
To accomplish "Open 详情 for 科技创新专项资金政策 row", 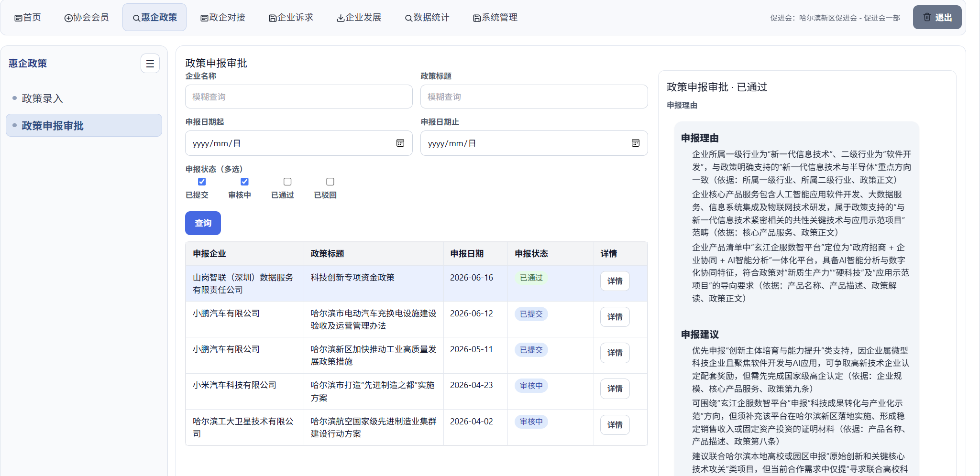I will (615, 281).
